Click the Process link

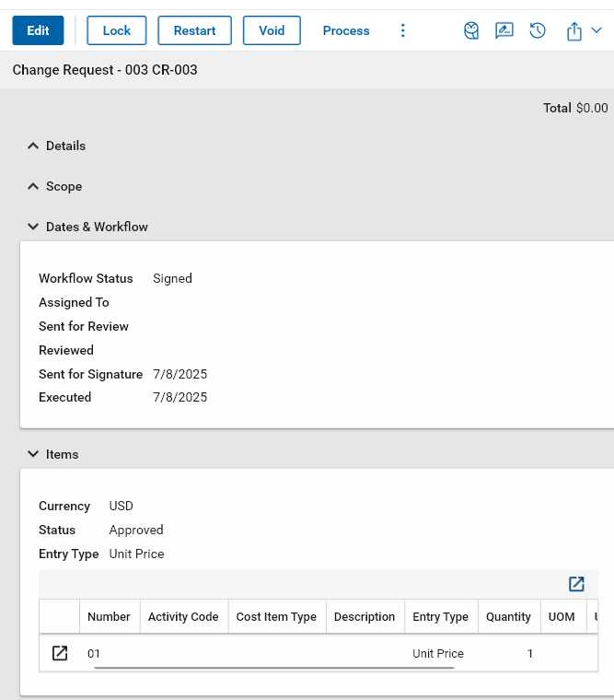(x=346, y=30)
